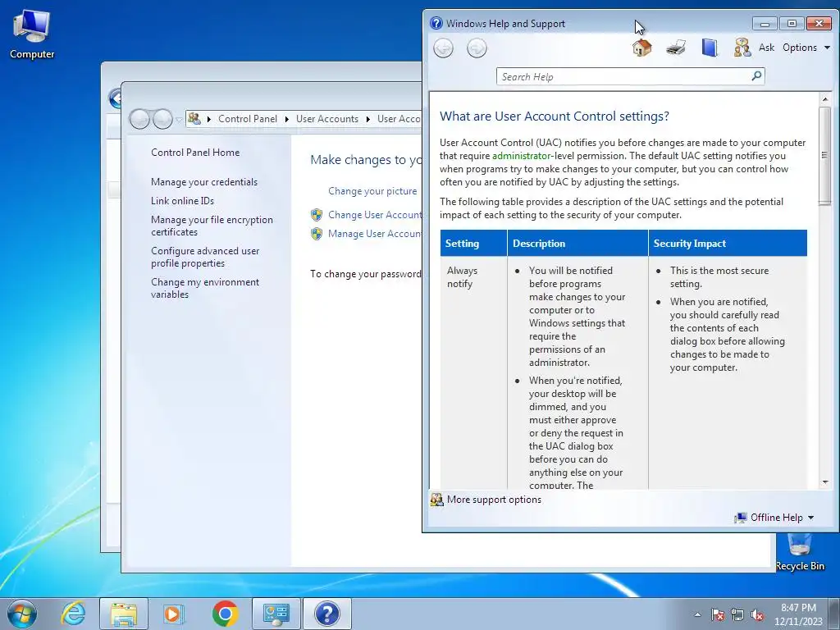Screen dimensions: 840x630
Task: Expand arrow before Control Panel breadcrumb
Action: [x=209, y=119]
